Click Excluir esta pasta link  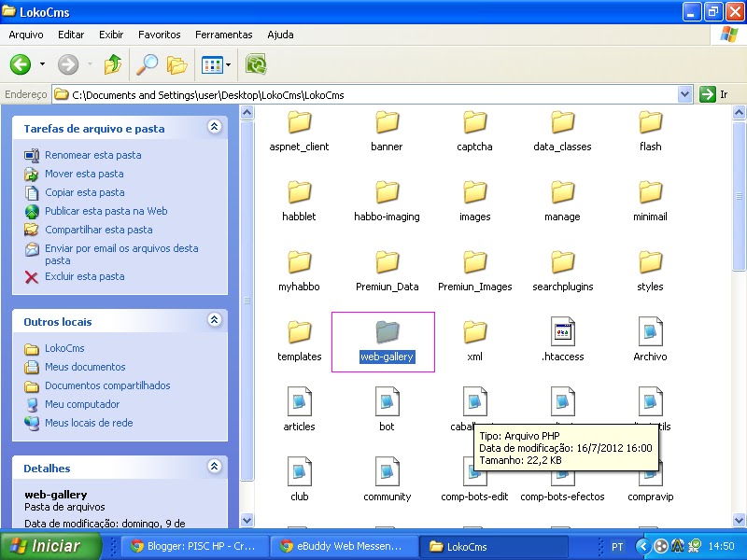pyautogui.click(x=84, y=275)
